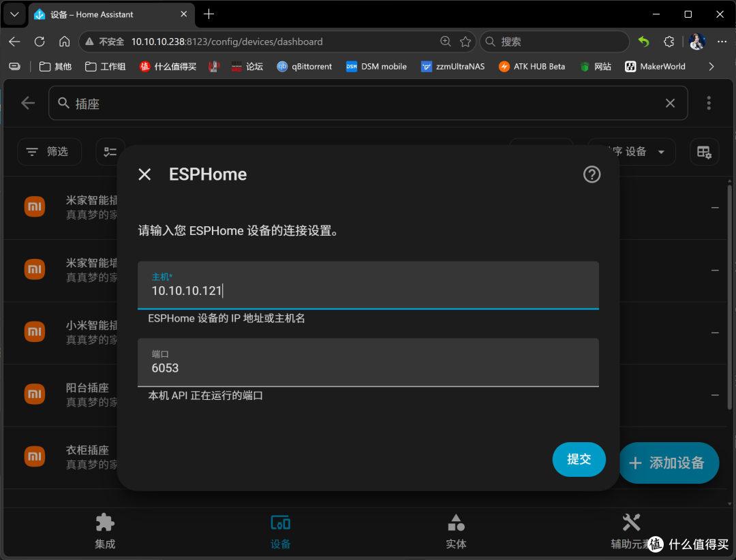
Task: Switch to the 实体 entities tab
Action: coord(456,532)
